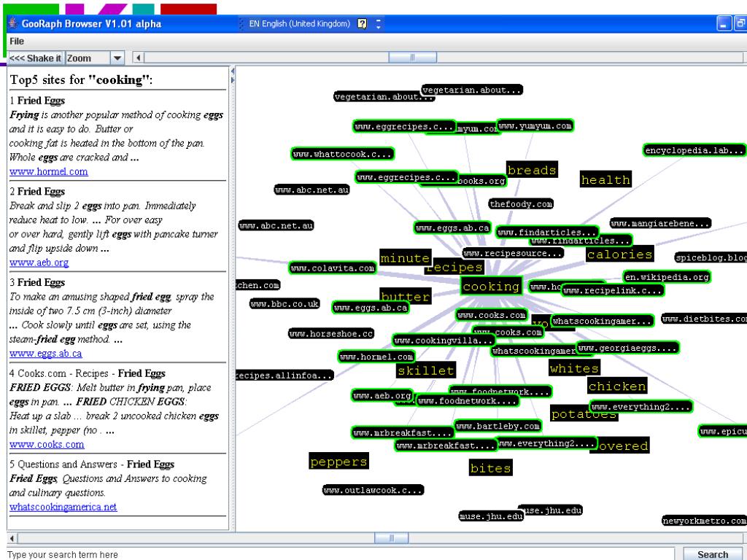This screenshot has height=560, width=747.
Task: Open the whatscookingamerica.net link
Action: point(63,507)
